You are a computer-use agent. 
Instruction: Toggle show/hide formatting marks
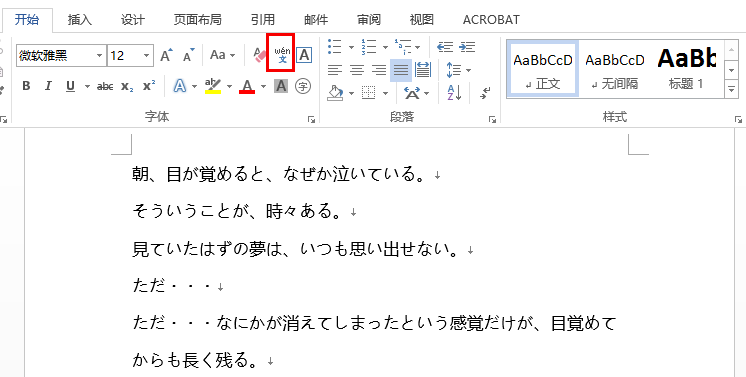(486, 93)
